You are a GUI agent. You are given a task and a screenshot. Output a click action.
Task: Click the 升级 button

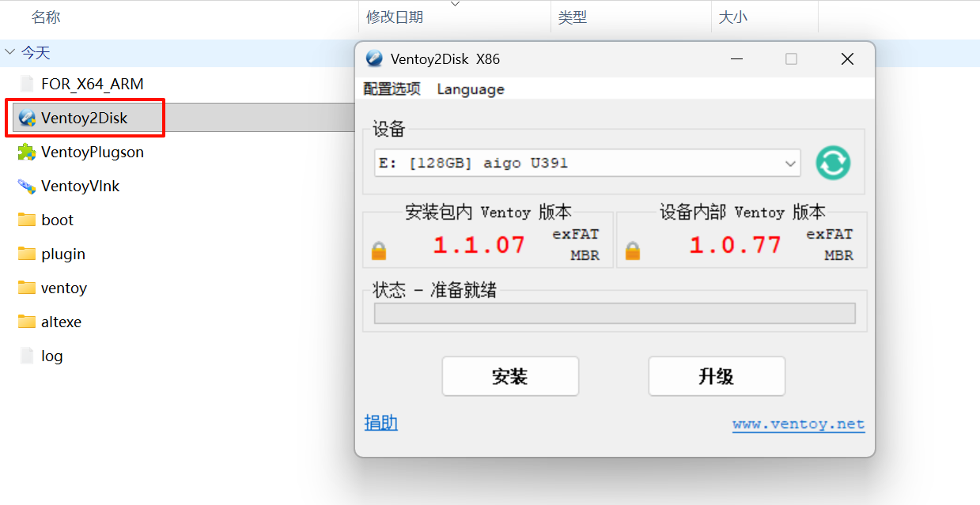point(717,376)
